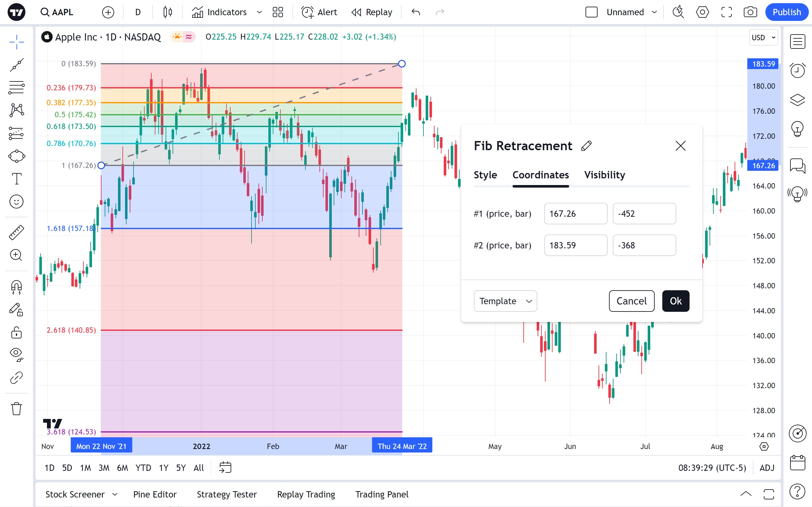Toggle ADJ adjusted price setting
812x507 pixels.
[767, 467]
